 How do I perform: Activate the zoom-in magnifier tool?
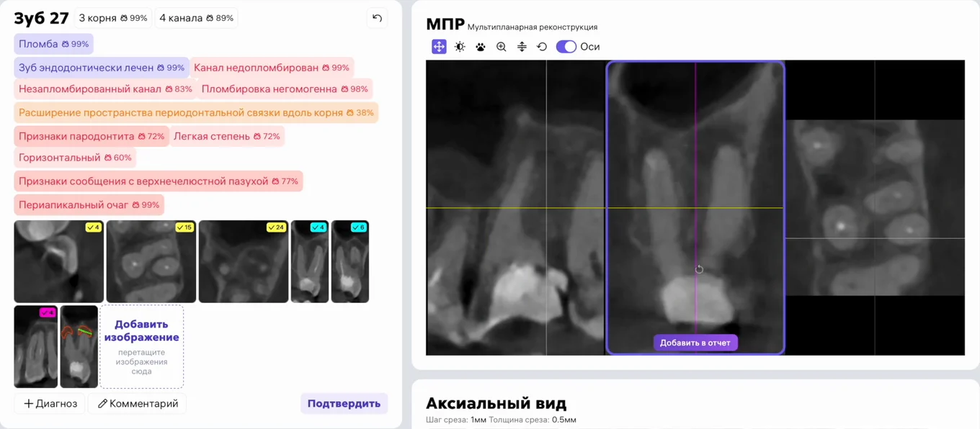[x=502, y=47]
